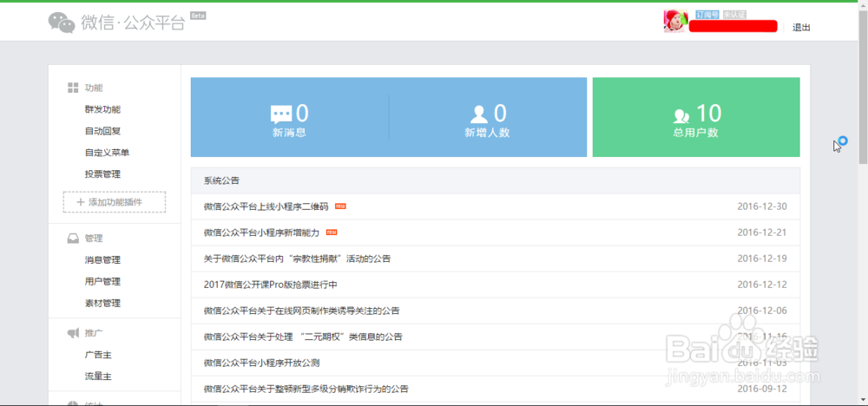
Task: Click the 推广 megaphone icon
Action: pyautogui.click(x=73, y=333)
